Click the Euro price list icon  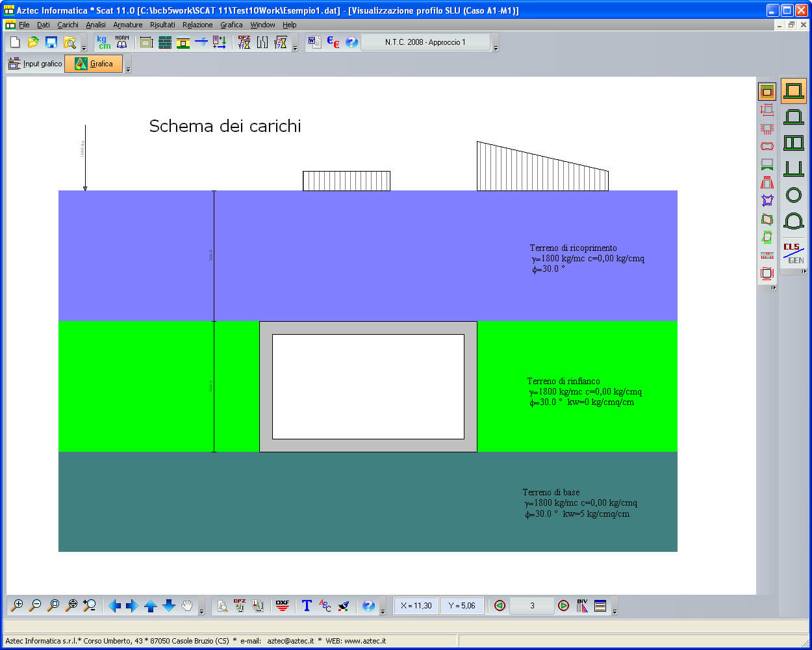(x=333, y=42)
